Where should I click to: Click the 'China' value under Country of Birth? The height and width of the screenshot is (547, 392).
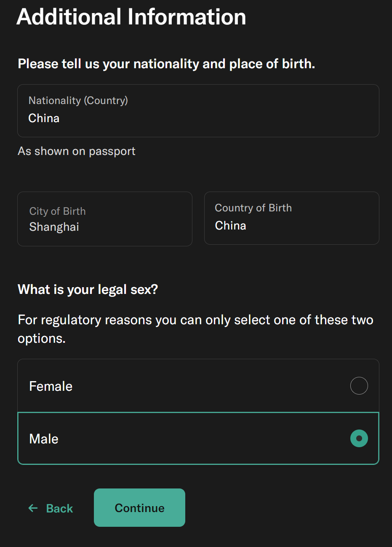click(230, 226)
